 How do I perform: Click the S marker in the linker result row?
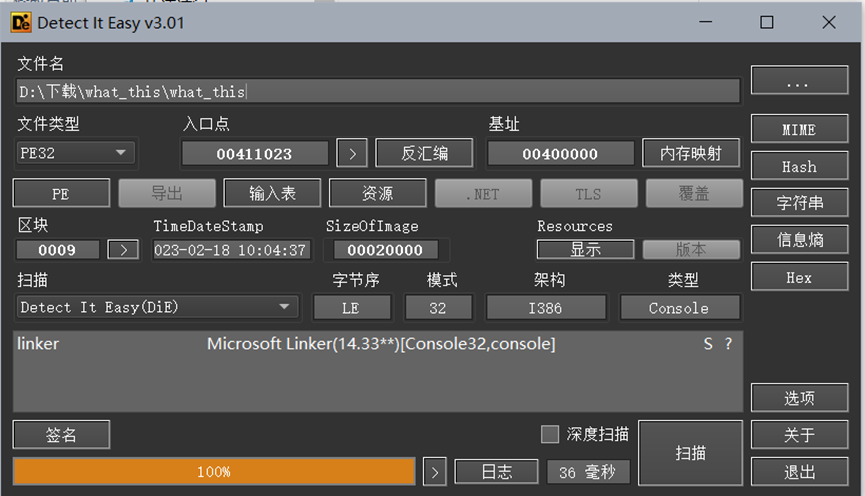tap(708, 344)
